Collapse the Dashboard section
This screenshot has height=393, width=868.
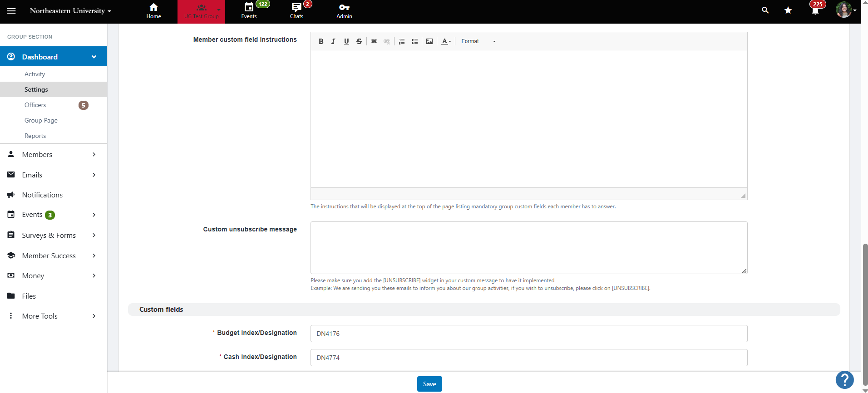(54, 57)
